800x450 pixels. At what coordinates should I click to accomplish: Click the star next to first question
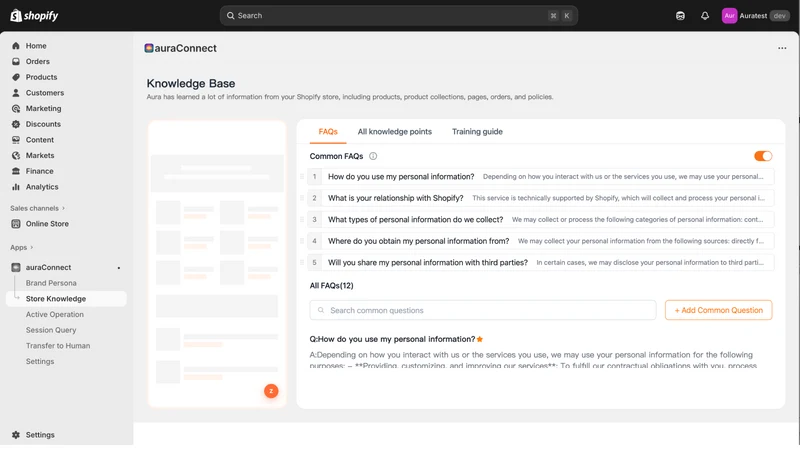[480, 339]
